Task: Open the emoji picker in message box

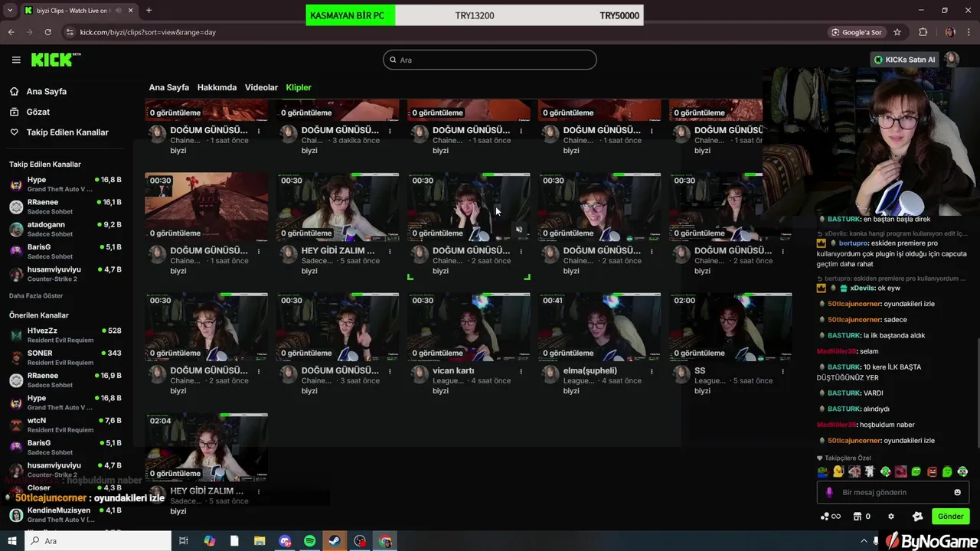Action: (957, 492)
